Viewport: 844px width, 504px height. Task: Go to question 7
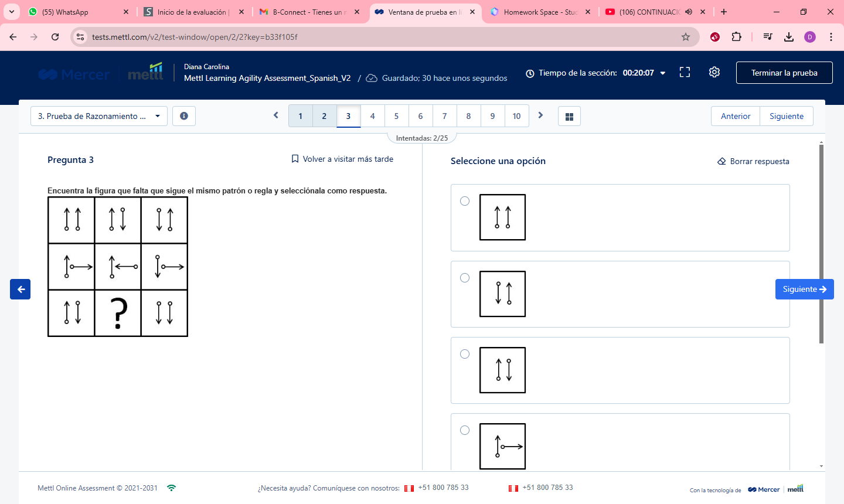pos(444,116)
